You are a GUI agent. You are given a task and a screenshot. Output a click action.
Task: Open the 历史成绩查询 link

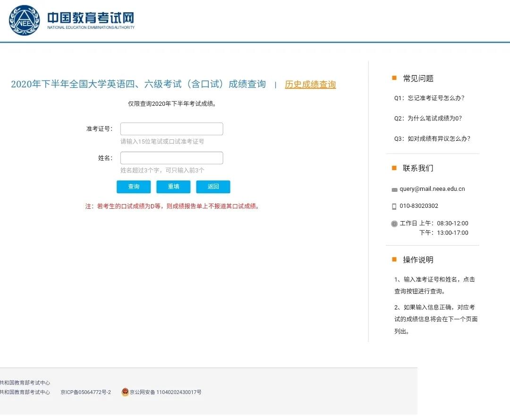[x=310, y=84]
